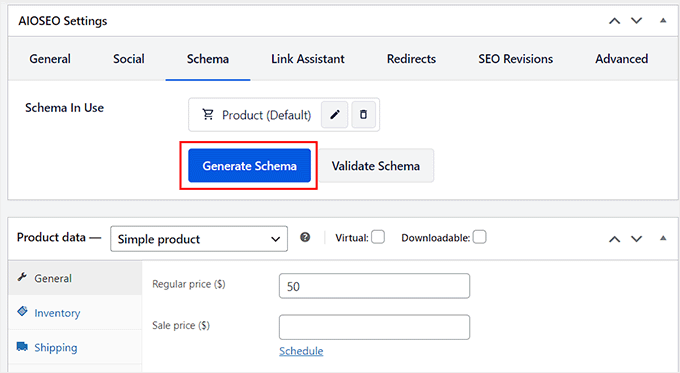Collapse the Product data panel
The image size is (680, 373).
coord(663,238)
